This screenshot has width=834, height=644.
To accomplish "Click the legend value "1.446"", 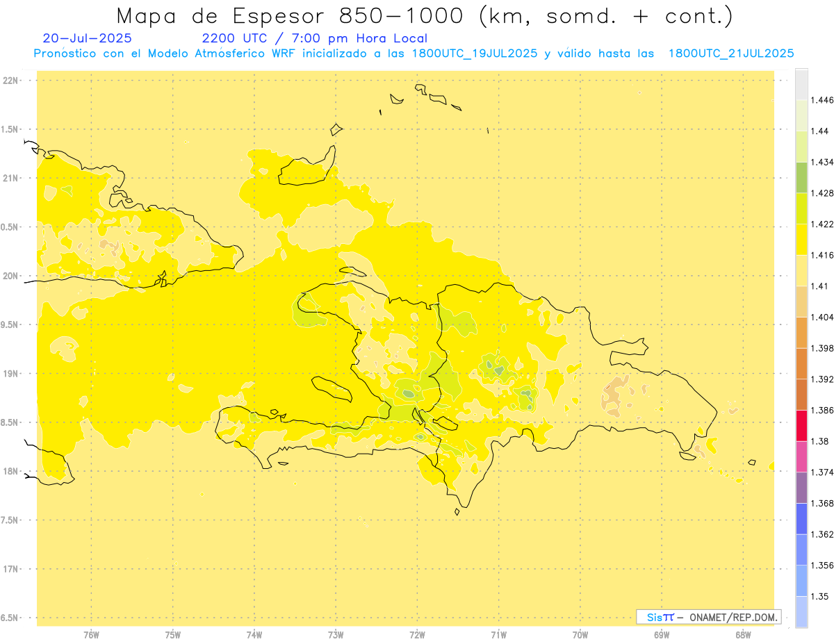I will coord(822,100).
